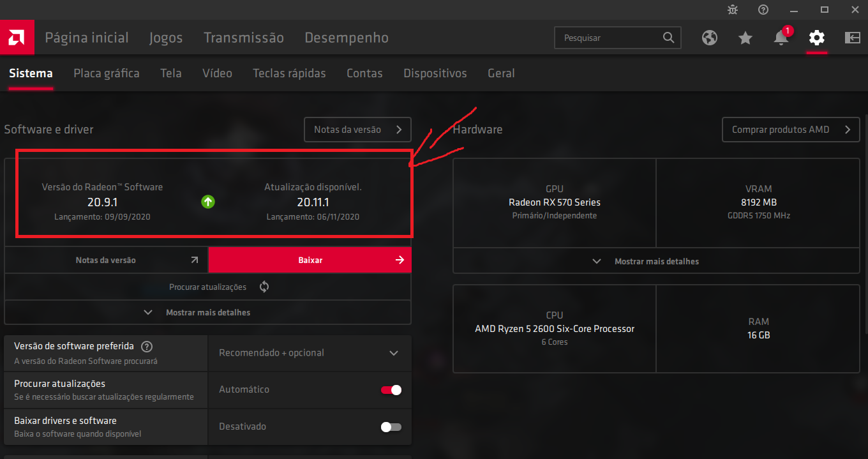Open notifications bell icon

click(781, 38)
